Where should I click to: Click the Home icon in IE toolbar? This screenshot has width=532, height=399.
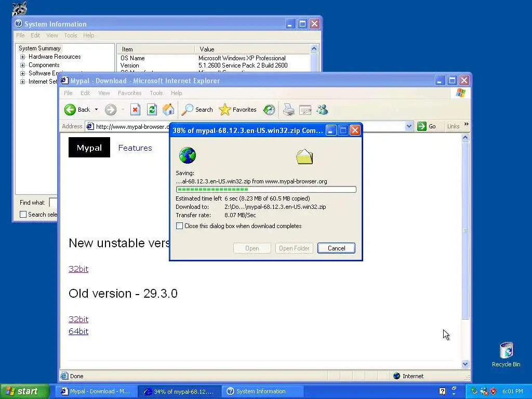[168, 110]
